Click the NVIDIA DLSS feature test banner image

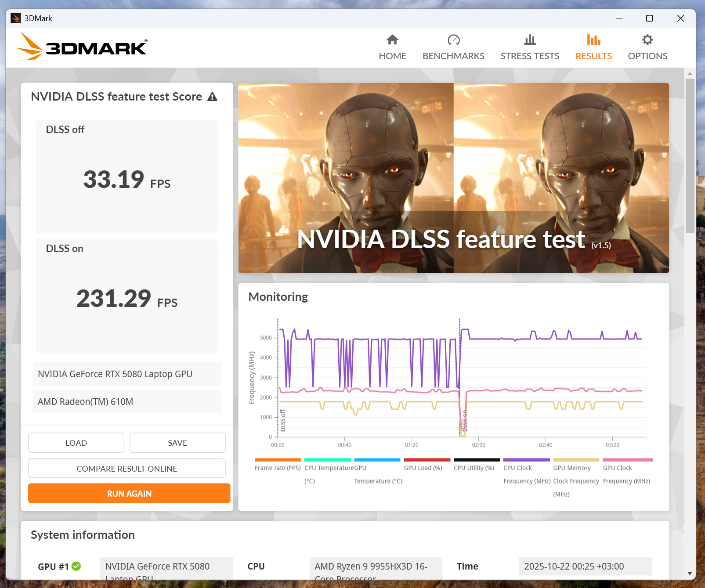click(453, 178)
